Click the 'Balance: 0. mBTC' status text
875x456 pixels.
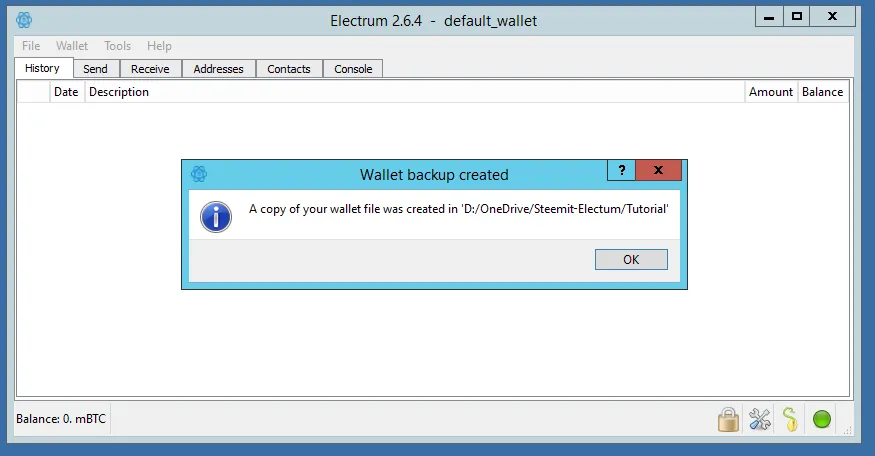pos(61,419)
